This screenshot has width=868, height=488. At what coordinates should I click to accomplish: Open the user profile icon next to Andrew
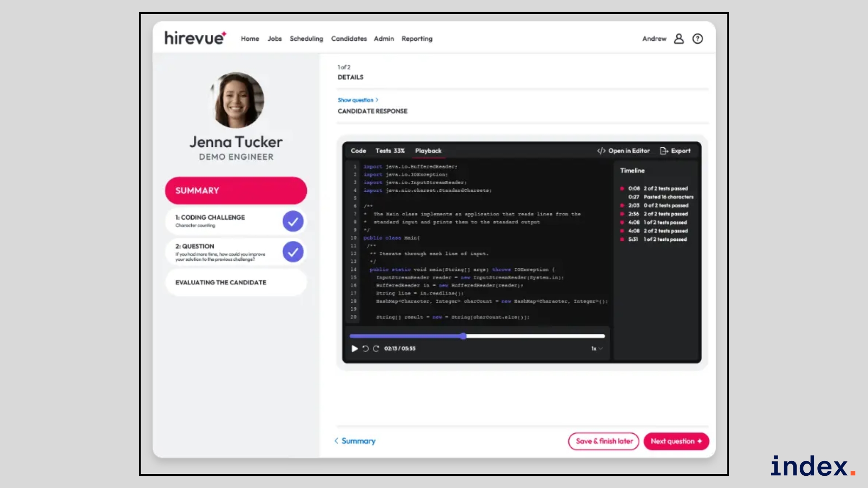(x=679, y=39)
